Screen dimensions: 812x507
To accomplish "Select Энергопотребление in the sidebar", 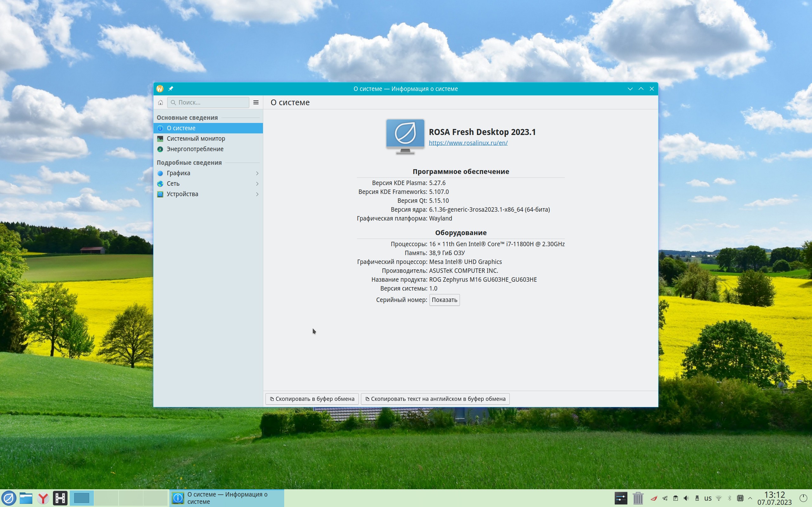I will (x=195, y=149).
